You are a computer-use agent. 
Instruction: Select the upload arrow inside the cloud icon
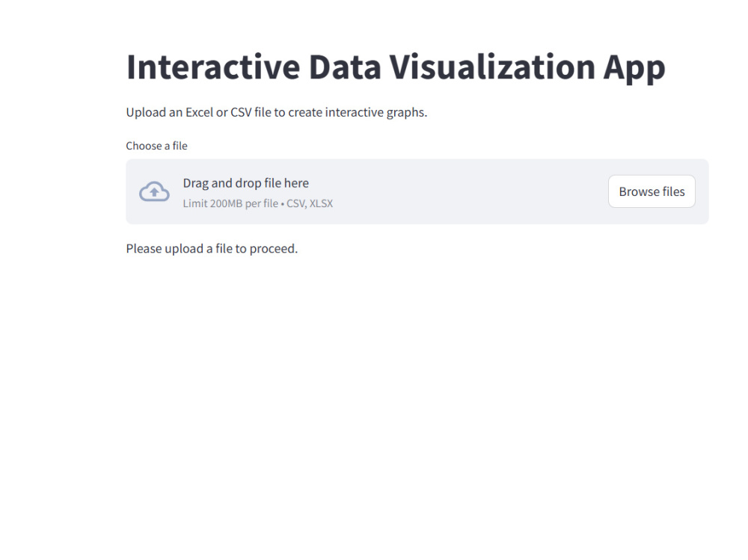click(154, 191)
